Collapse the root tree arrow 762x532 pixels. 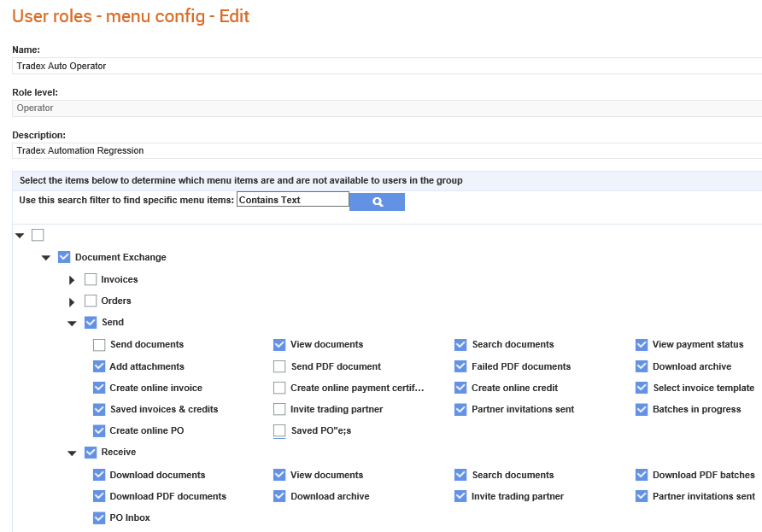coord(20,236)
